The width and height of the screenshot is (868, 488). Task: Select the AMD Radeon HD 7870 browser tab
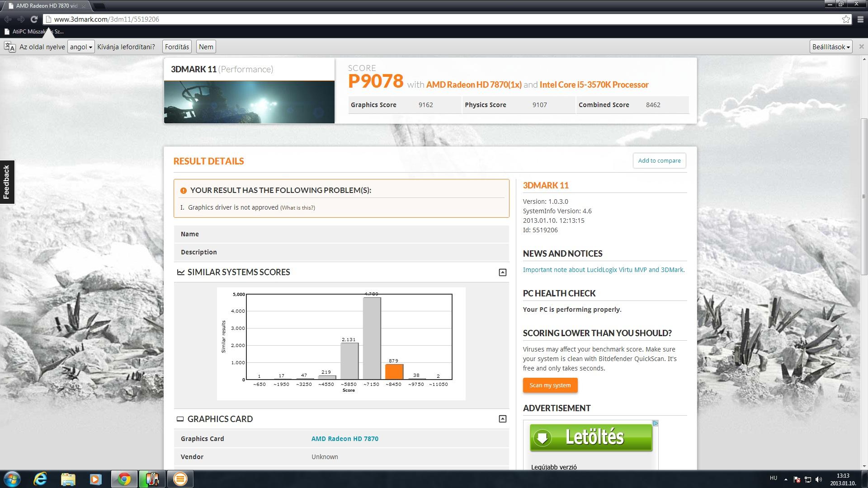click(x=47, y=6)
